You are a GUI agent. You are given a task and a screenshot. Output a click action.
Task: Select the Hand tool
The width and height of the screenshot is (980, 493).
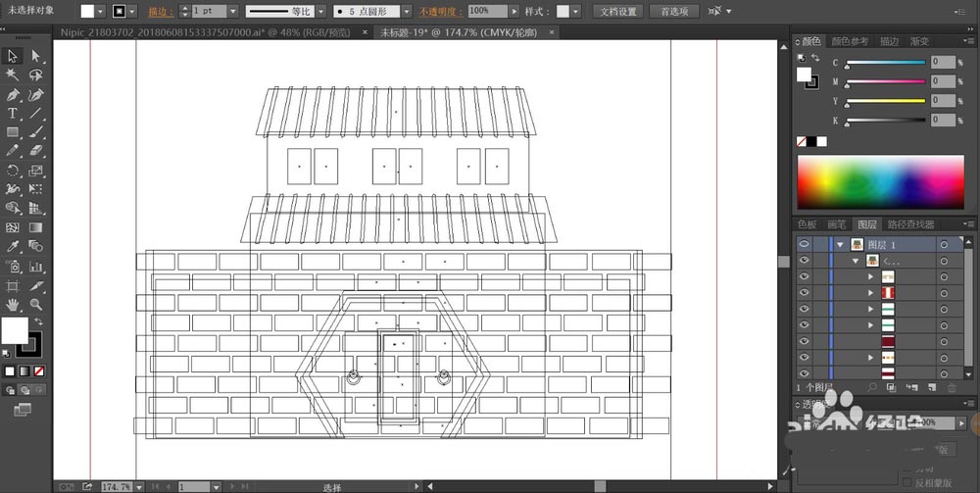(13, 305)
